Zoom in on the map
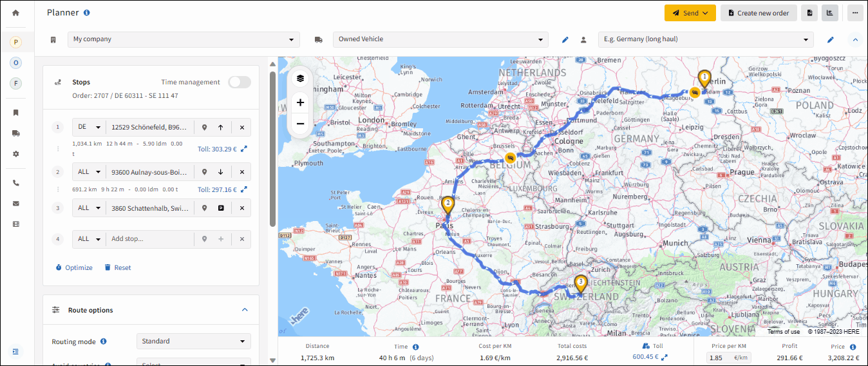 click(x=300, y=102)
